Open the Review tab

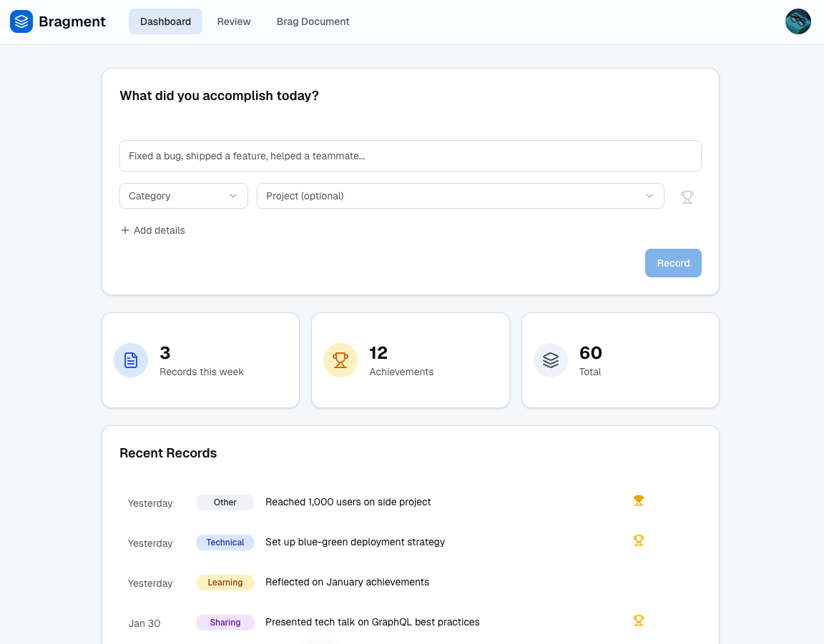click(x=234, y=21)
